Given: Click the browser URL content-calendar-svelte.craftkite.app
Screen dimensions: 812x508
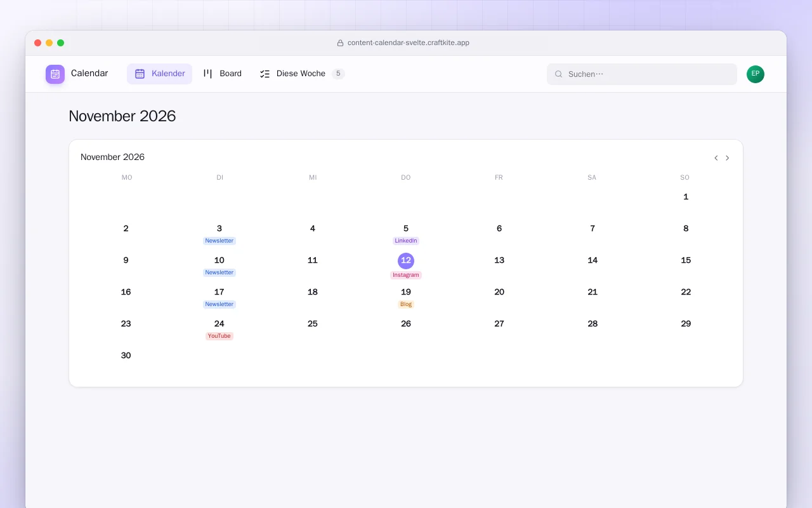Looking at the screenshot, I should tap(409, 43).
